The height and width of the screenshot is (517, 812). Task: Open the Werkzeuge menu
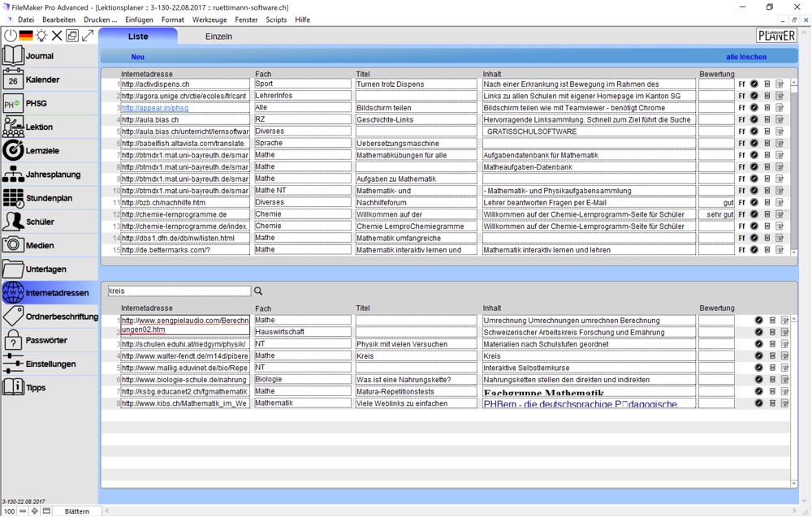(x=209, y=19)
